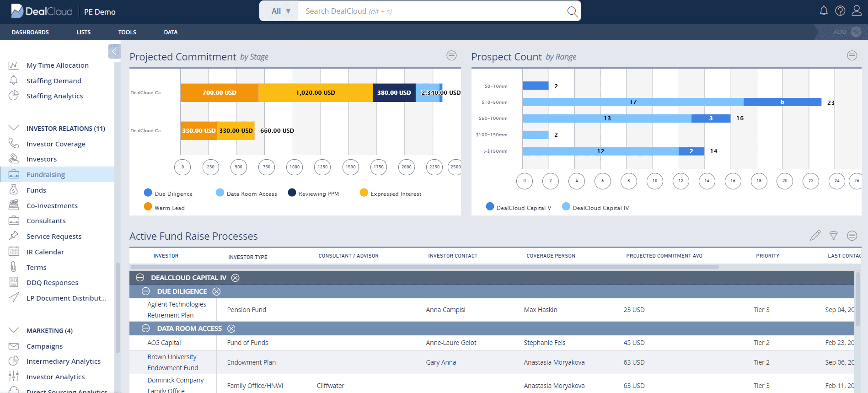The width and height of the screenshot is (868, 393).
Task: Open Investor Analytics in the sidebar
Action: click(x=56, y=377)
